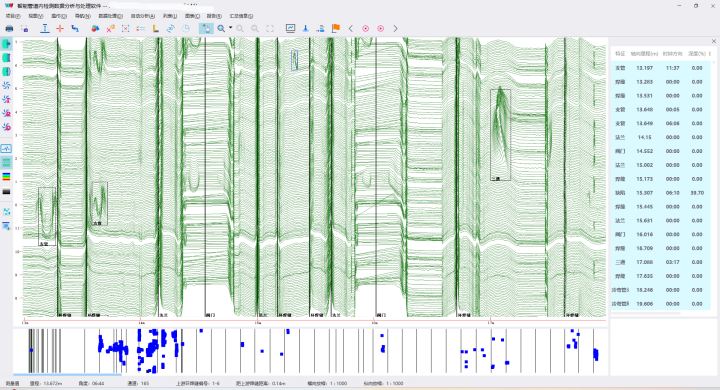The width and height of the screenshot is (720, 390).
Task: Select the yellow L-shaped tool icon
Action: (156, 28)
